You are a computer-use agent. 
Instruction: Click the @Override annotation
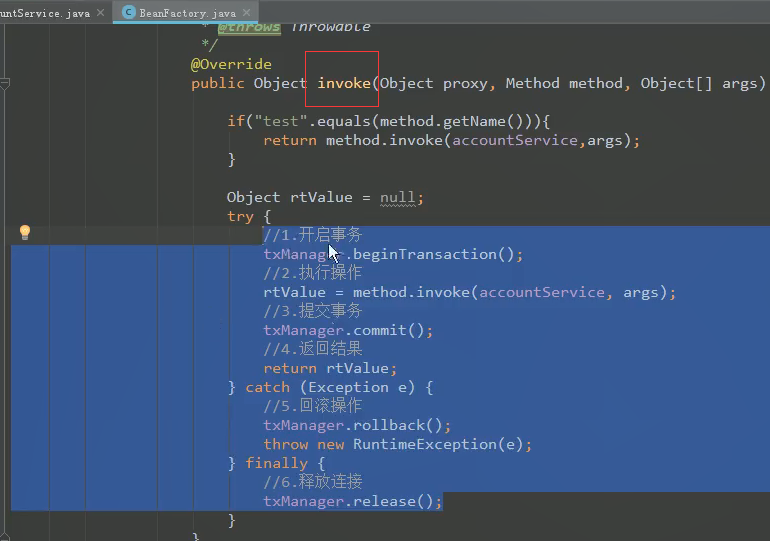231,64
